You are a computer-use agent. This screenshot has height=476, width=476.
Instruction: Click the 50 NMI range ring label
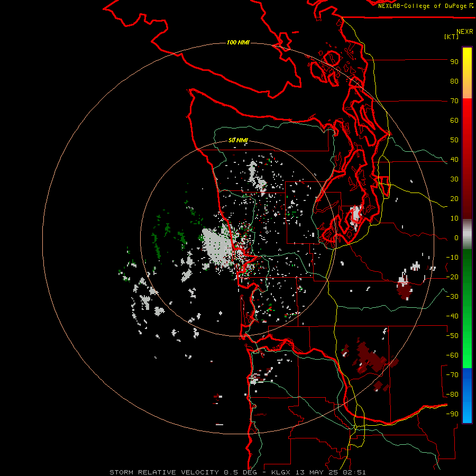239,140
